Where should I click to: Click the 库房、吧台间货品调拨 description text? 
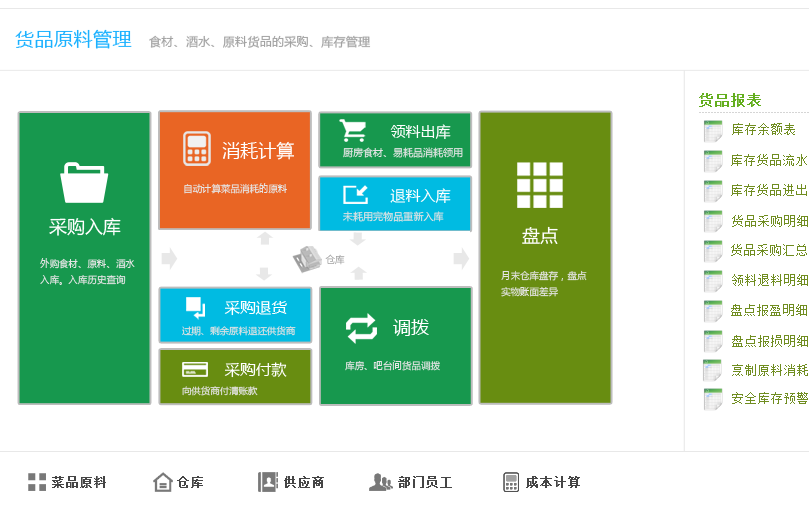point(392,366)
